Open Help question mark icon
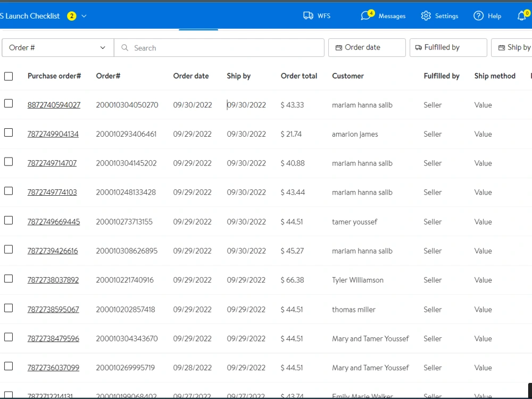Viewport: 532px width, 399px height. click(478, 15)
